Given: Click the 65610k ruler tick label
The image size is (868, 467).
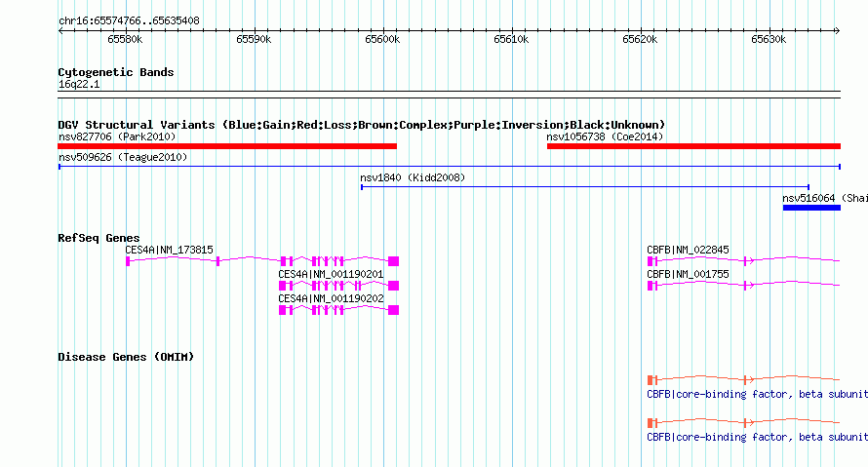Looking at the screenshot, I should [511, 39].
